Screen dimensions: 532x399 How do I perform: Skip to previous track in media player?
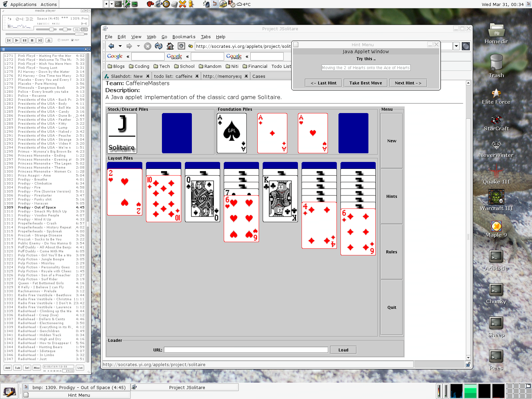click(x=9, y=40)
